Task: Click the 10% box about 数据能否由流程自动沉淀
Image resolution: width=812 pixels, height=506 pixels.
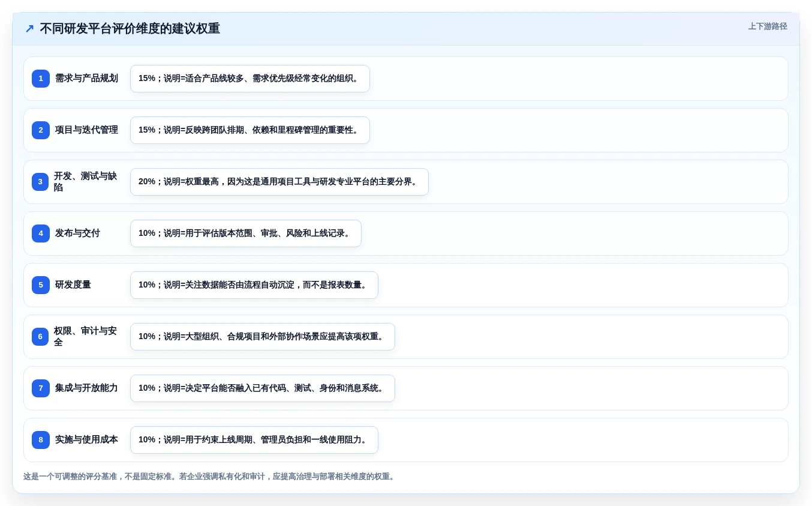Action: [x=254, y=285]
